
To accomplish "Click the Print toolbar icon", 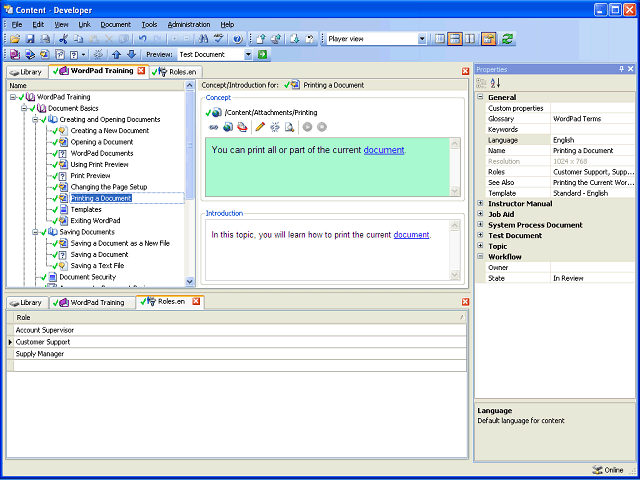I will [45, 39].
